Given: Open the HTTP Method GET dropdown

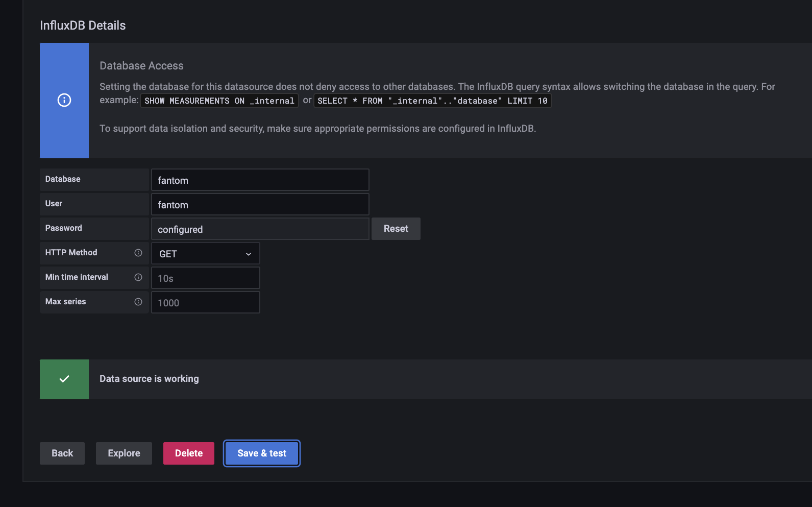Looking at the screenshot, I should [x=206, y=253].
